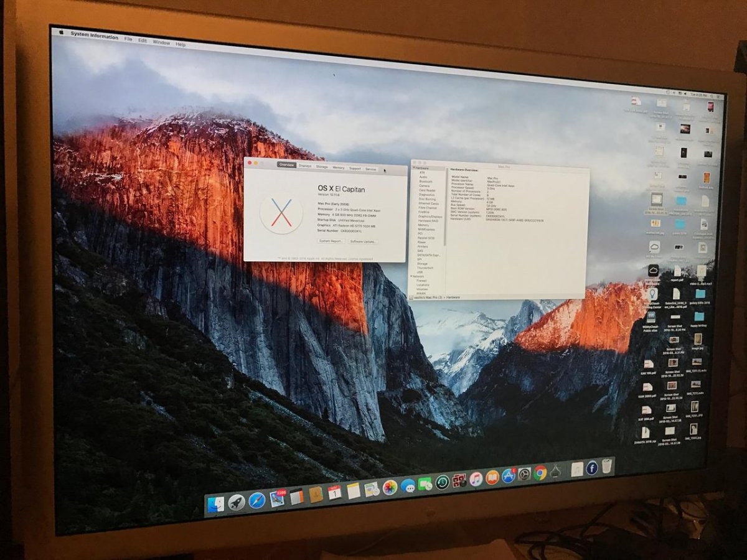The height and width of the screenshot is (560, 747).
Task: Launch Google Chrome from the dock
Action: click(x=540, y=473)
